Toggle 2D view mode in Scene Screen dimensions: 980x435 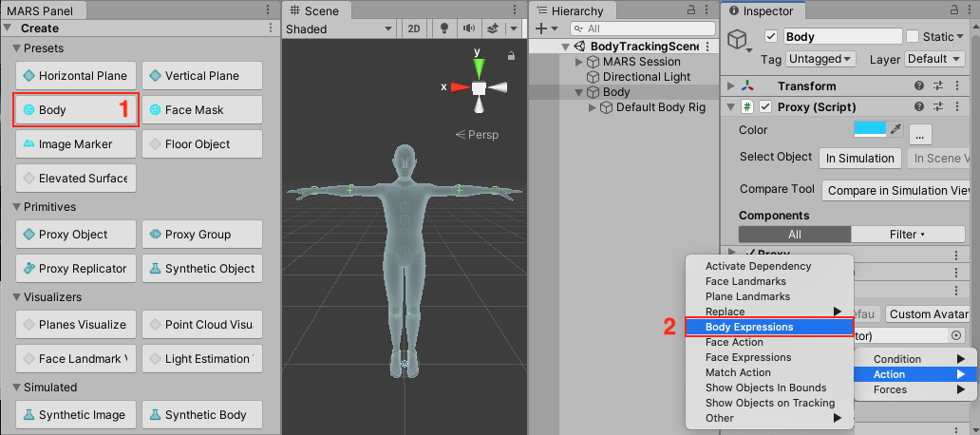coord(414,28)
